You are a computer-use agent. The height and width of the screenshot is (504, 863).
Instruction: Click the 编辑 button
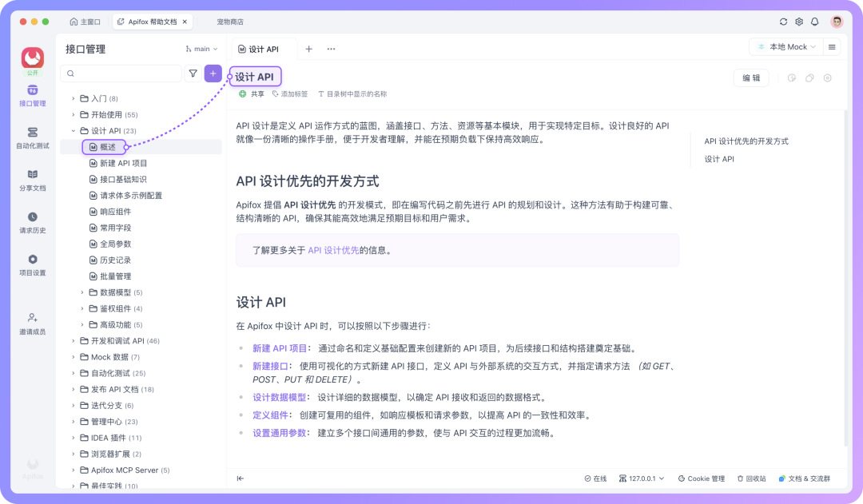point(751,78)
